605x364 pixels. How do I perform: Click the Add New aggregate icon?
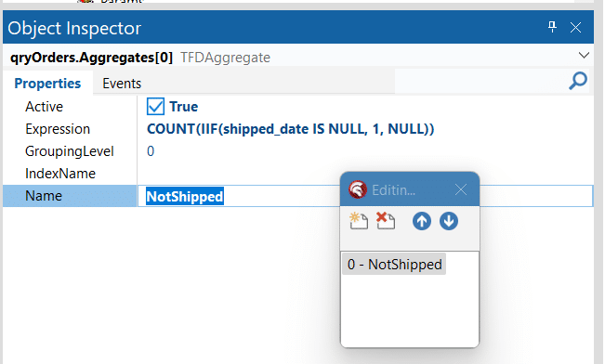click(359, 221)
